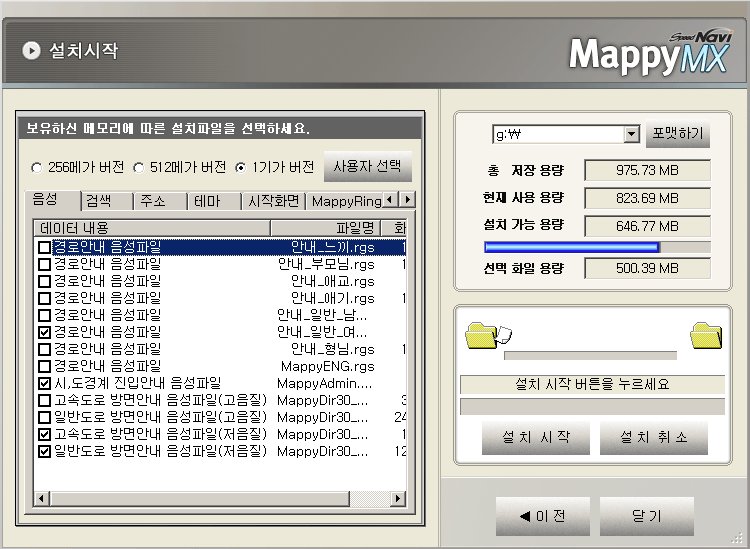
Task: Click the MappyMX logo
Action: [x=651, y=54]
